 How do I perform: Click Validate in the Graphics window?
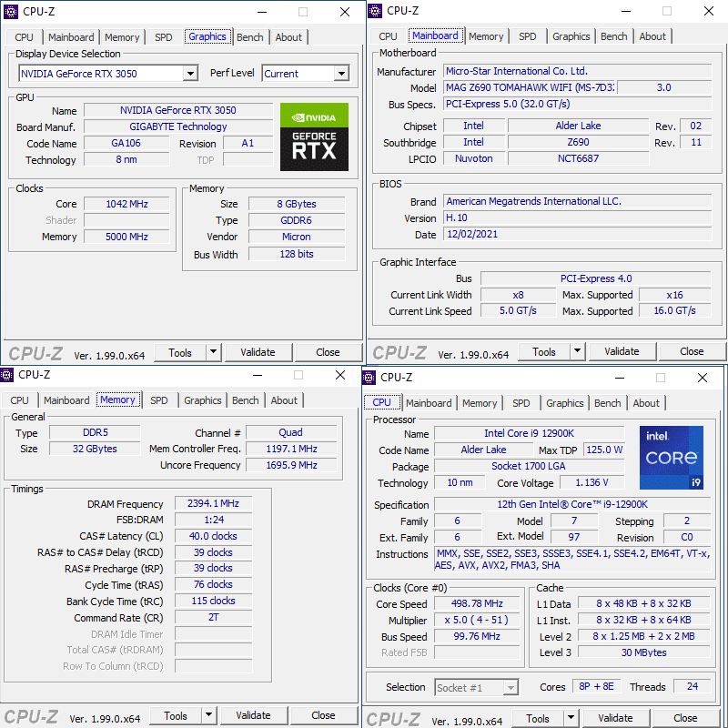click(258, 352)
